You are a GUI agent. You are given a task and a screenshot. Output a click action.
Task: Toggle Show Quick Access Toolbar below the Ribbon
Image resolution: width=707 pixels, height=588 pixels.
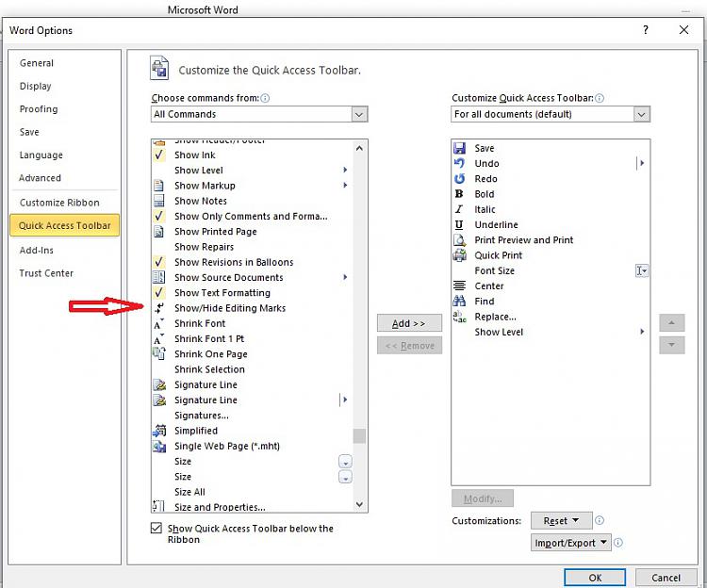pos(156,528)
